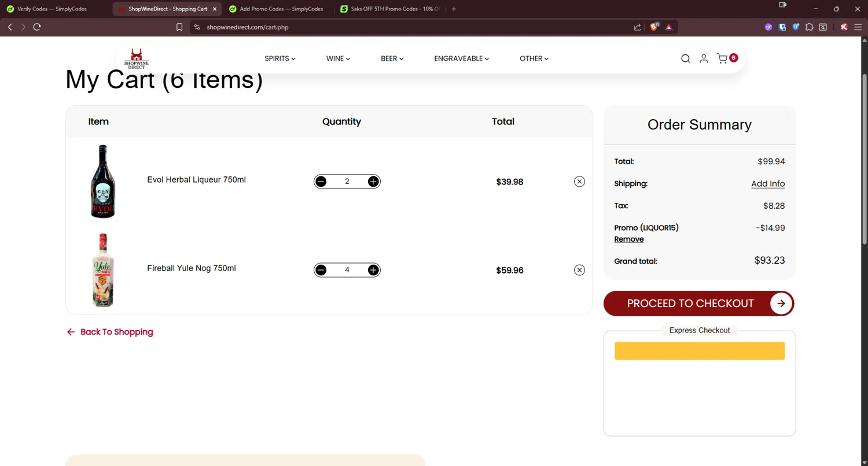Decrease Evol Herbal Liqueur quantity
Image resolution: width=868 pixels, height=466 pixels.
321,182
